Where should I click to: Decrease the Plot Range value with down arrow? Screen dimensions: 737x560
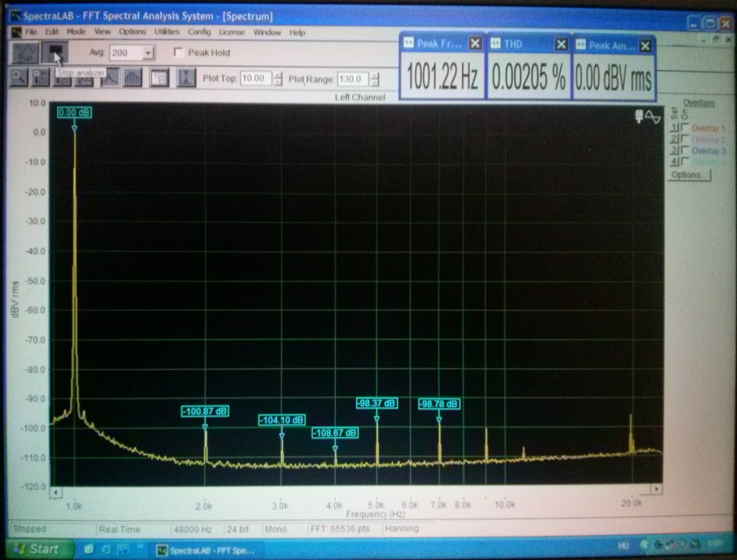coord(375,83)
